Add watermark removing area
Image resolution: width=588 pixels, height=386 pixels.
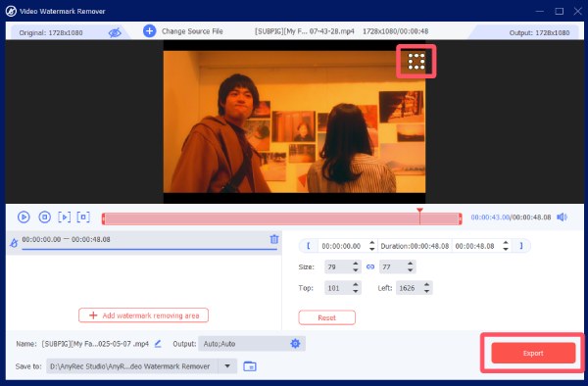click(x=144, y=315)
